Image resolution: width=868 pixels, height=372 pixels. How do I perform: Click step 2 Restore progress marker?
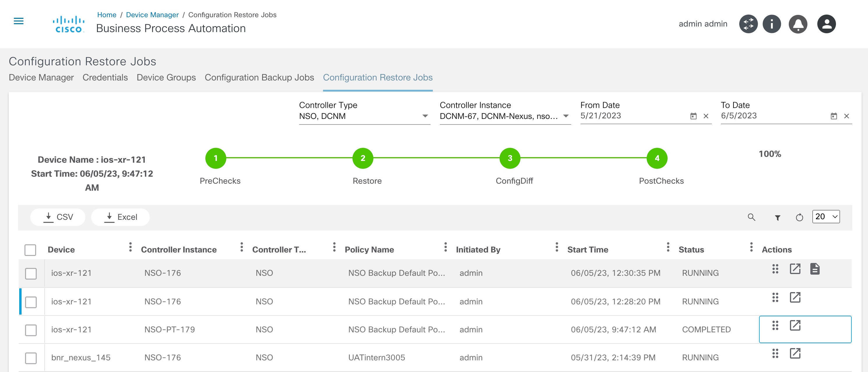[x=363, y=158]
